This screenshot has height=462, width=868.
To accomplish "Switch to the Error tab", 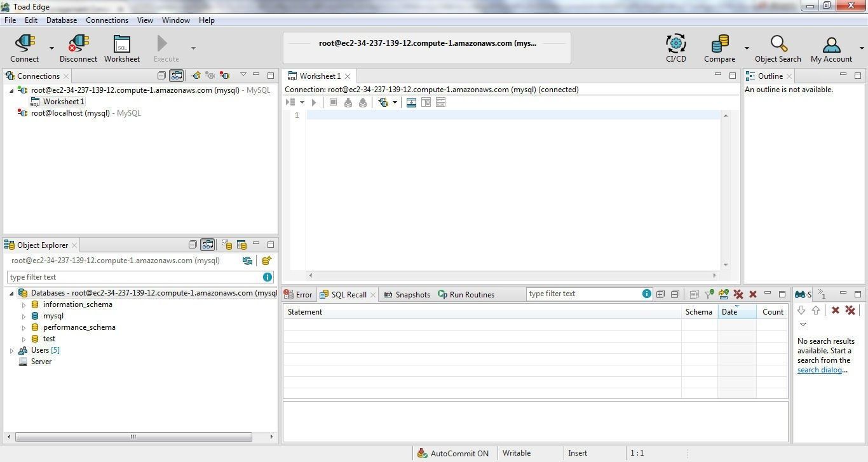I will point(299,295).
